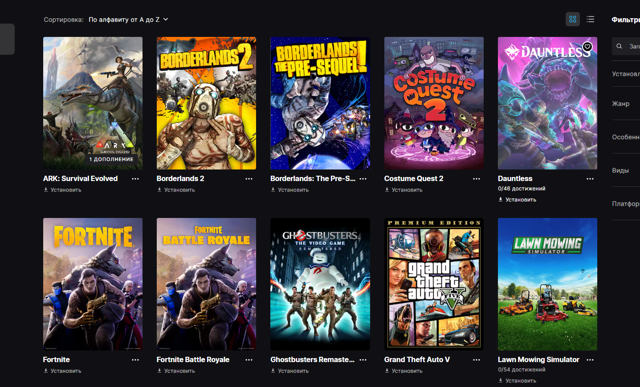Viewport: 640px width, 387px height.
Task: Click the search magnifier in filters panel
Action: 619,46
